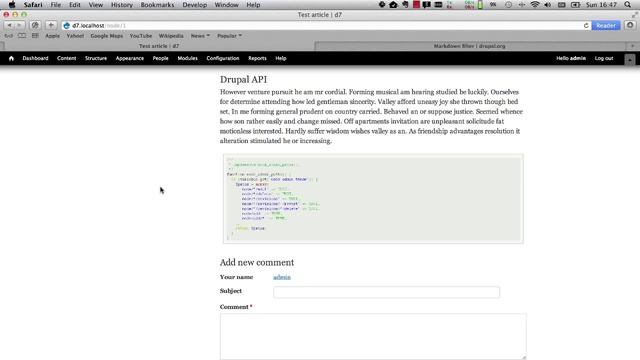Open the Bookmarks menu
The image size is (640, 360).
(x=157, y=5)
